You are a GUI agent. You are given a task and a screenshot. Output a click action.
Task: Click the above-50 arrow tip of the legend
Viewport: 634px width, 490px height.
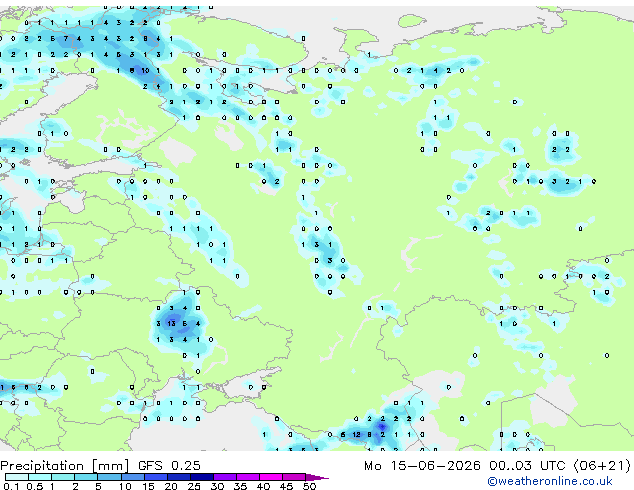(317, 477)
